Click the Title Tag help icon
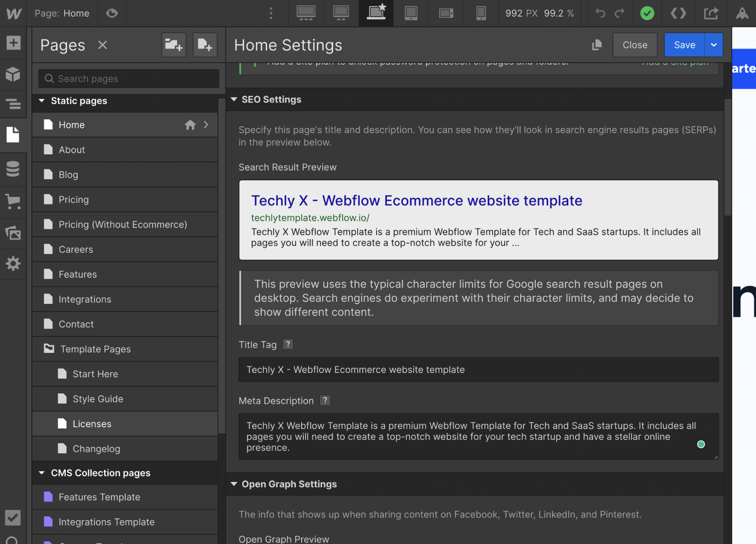 pos(288,344)
